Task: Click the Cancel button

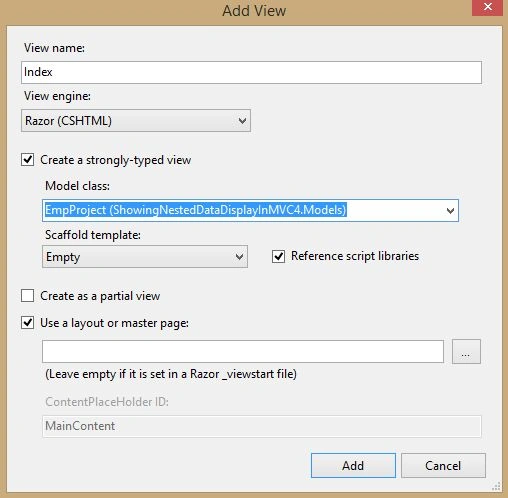Action: pyautogui.click(x=443, y=465)
